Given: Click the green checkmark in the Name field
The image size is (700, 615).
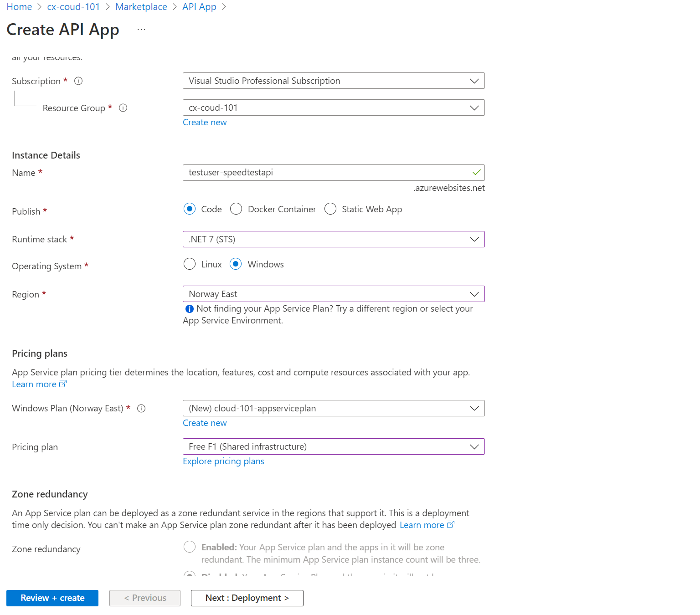Looking at the screenshot, I should (x=477, y=172).
